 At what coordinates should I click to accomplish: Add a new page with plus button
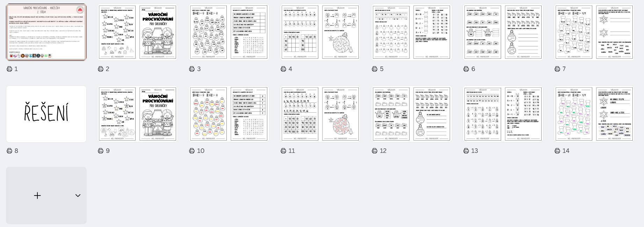click(37, 196)
